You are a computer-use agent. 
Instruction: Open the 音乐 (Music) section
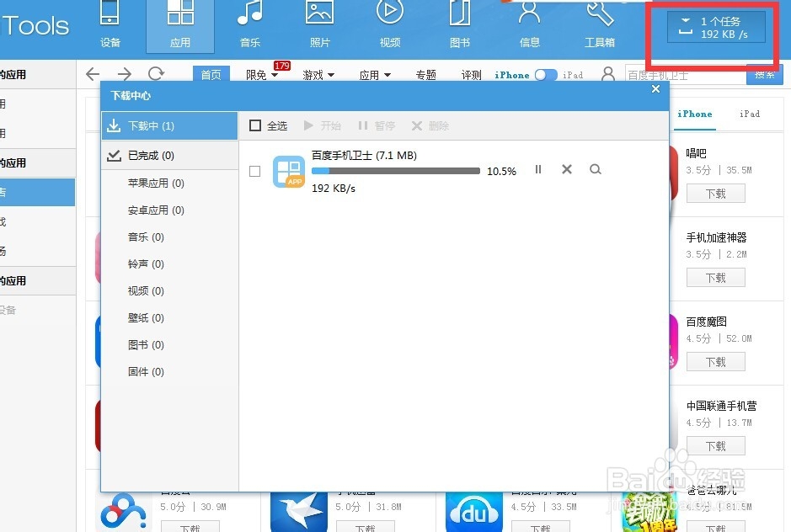pos(250,25)
